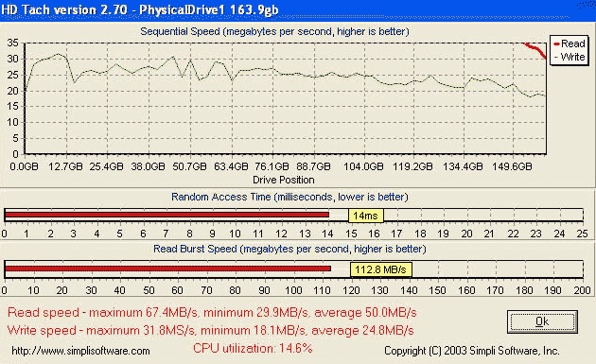This screenshot has height=364, width=596.
Task: Click the Drive Position axis label
Action: (x=284, y=180)
